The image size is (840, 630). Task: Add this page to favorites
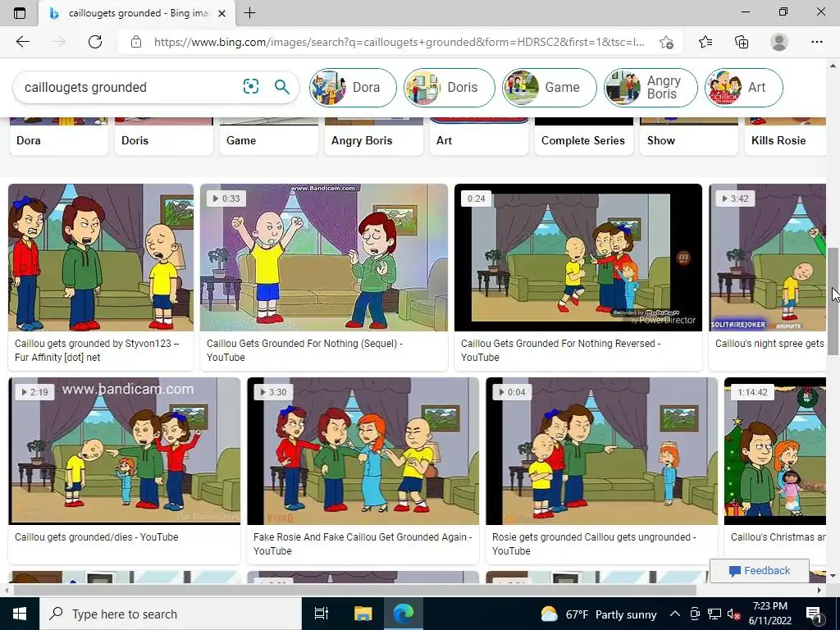click(x=666, y=42)
